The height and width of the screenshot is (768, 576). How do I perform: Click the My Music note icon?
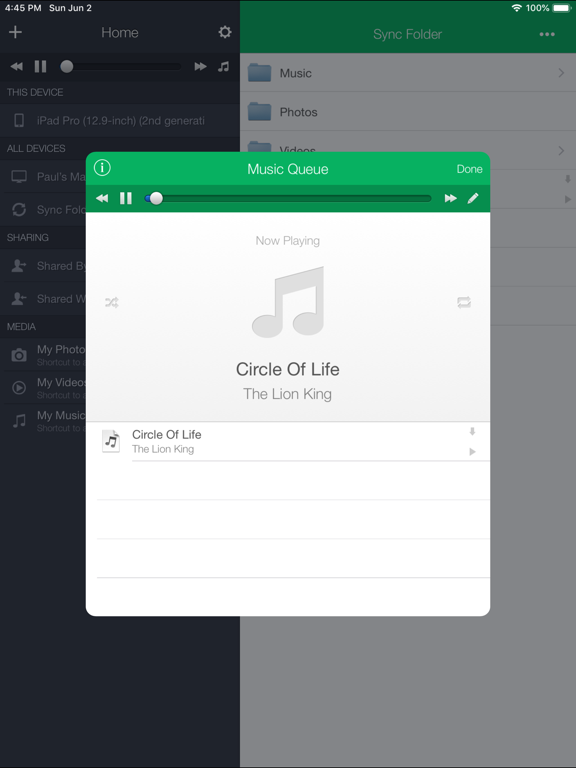point(19,421)
